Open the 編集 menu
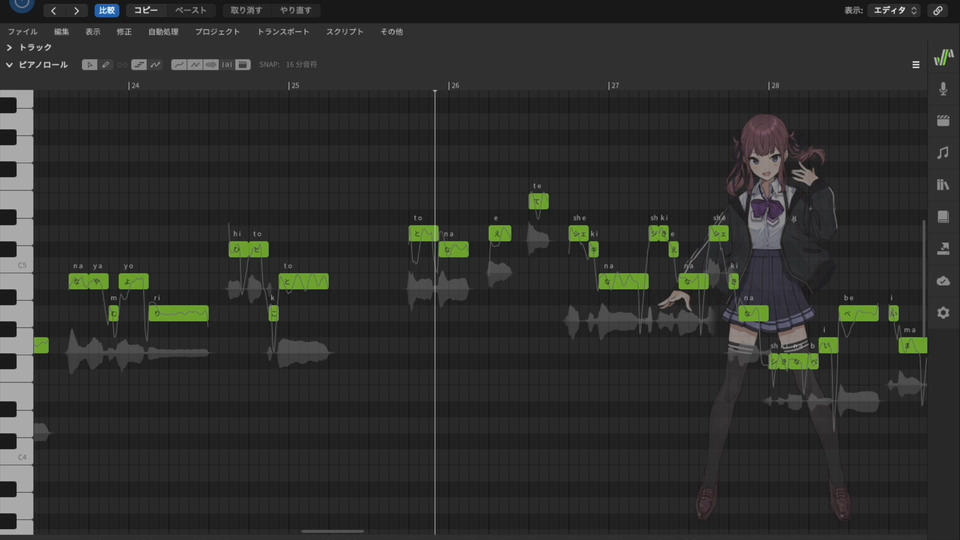Viewport: 960px width, 540px height. point(61,31)
